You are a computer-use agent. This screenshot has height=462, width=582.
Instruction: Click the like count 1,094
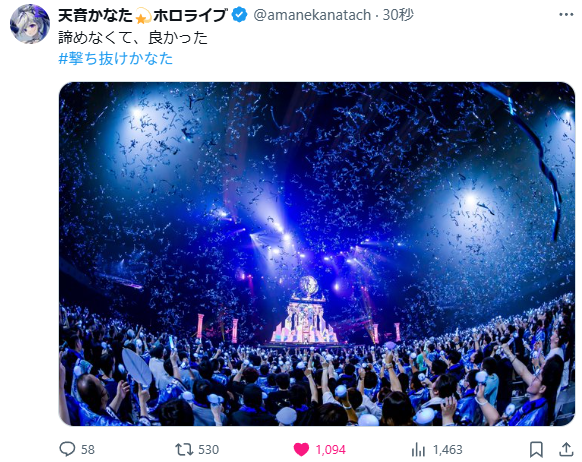[x=330, y=450]
